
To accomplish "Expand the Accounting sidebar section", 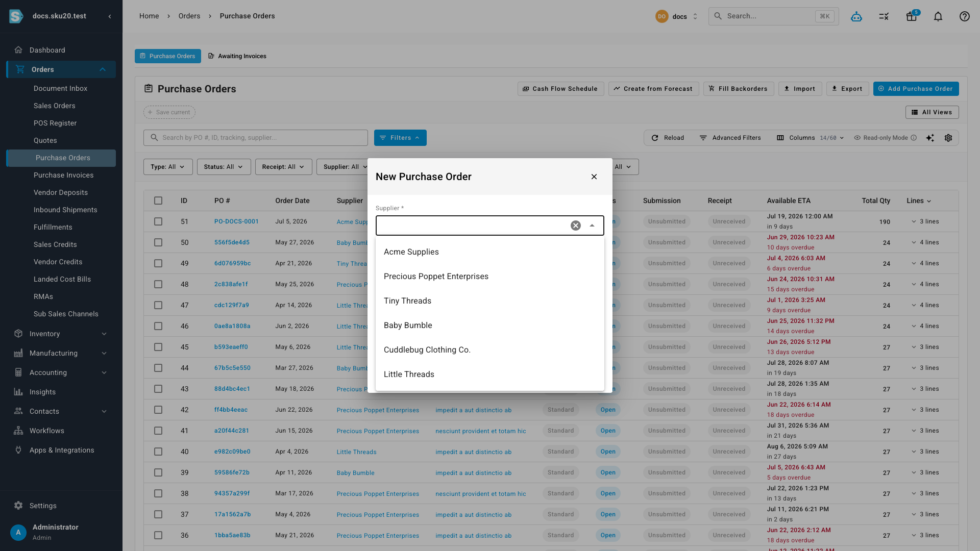I will pos(61,372).
